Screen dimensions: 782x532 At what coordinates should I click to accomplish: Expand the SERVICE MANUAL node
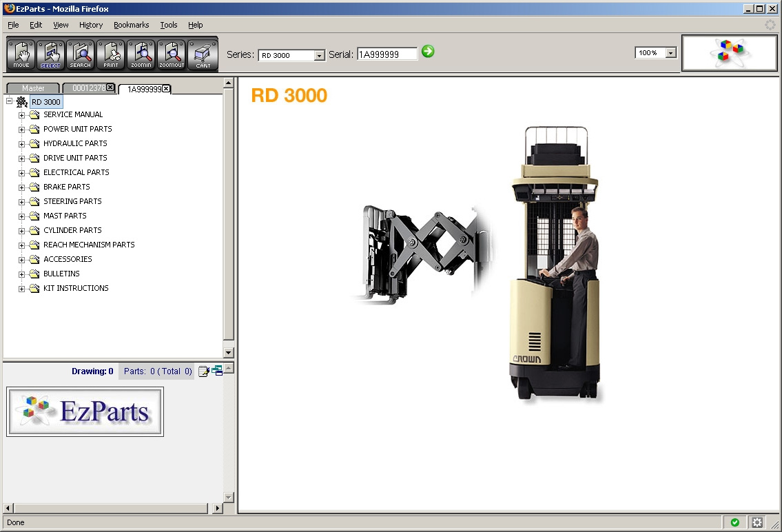21,115
